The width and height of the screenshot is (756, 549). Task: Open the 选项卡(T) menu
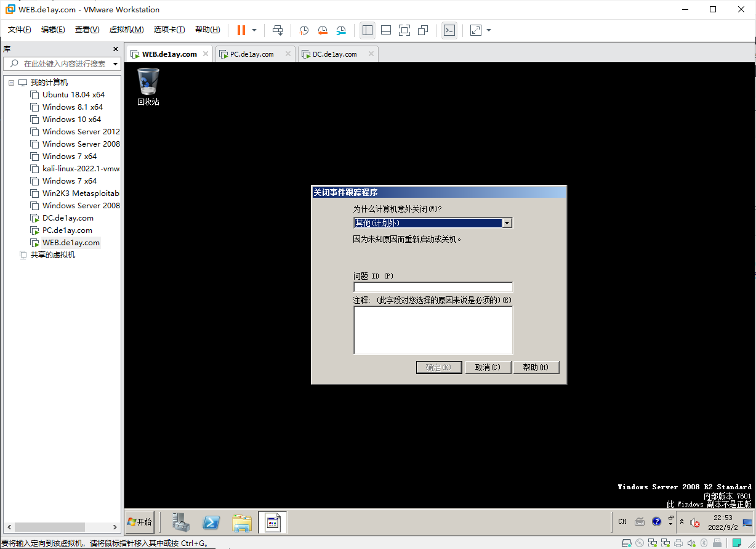click(169, 30)
